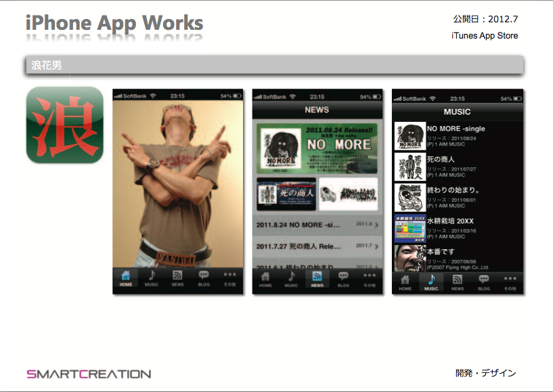Tap HOME house icon in NEWS phone screen
This screenshot has width=553, height=392.
(265, 276)
